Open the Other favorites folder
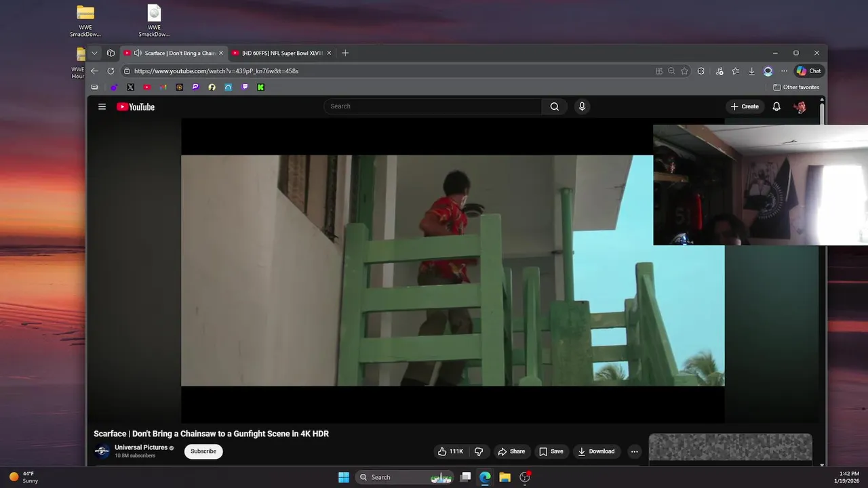This screenshot has width=868, height=488. point(796,87)
